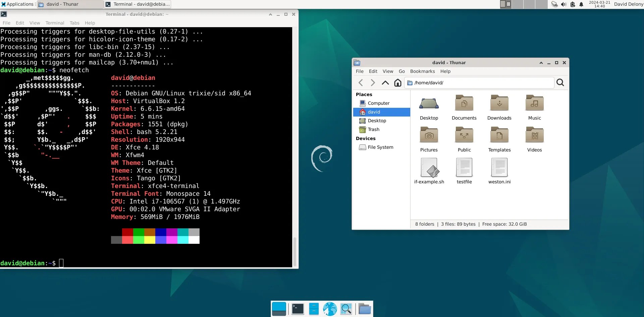Open the Templates folder

tap(499, 135)
